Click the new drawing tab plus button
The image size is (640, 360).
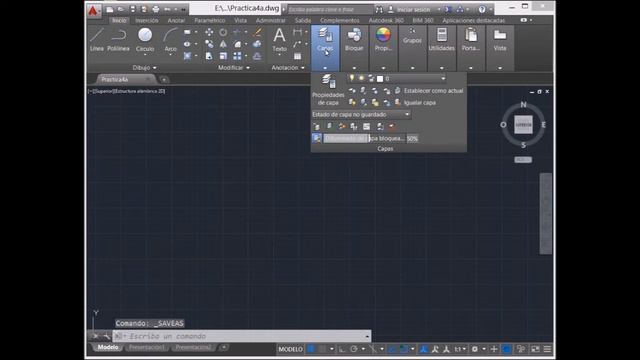[x=164, y=80]
